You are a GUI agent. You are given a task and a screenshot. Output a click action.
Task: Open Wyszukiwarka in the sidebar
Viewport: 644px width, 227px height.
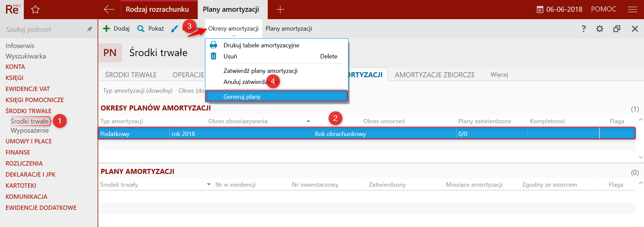pyautogui.click(x=25, y=56)
